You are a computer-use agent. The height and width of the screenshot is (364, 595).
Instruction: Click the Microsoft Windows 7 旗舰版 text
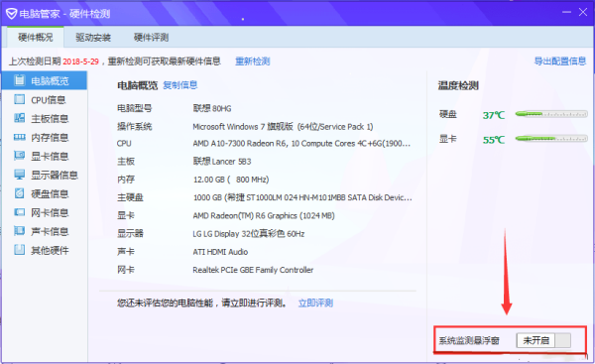pos(243,126)
